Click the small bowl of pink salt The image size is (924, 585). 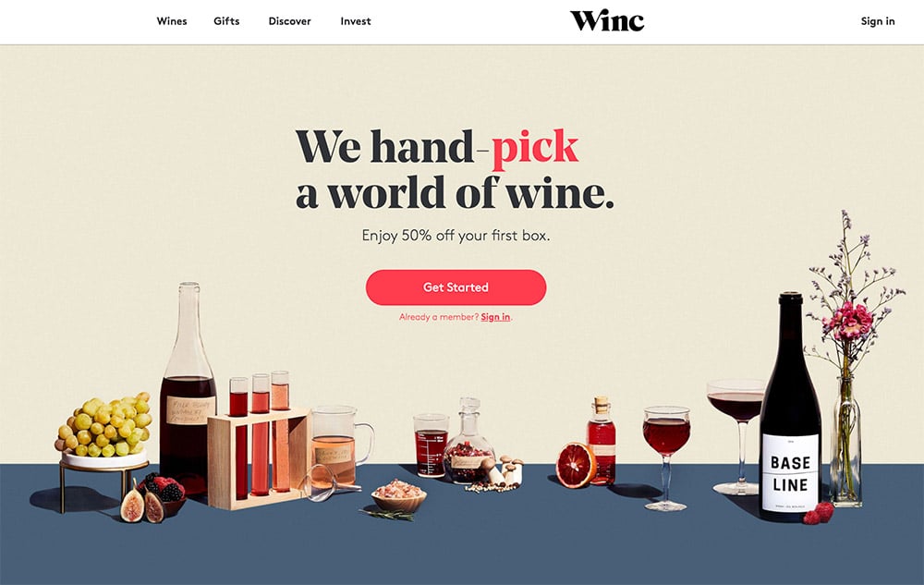pyautogui.click(x=398, y=494)
